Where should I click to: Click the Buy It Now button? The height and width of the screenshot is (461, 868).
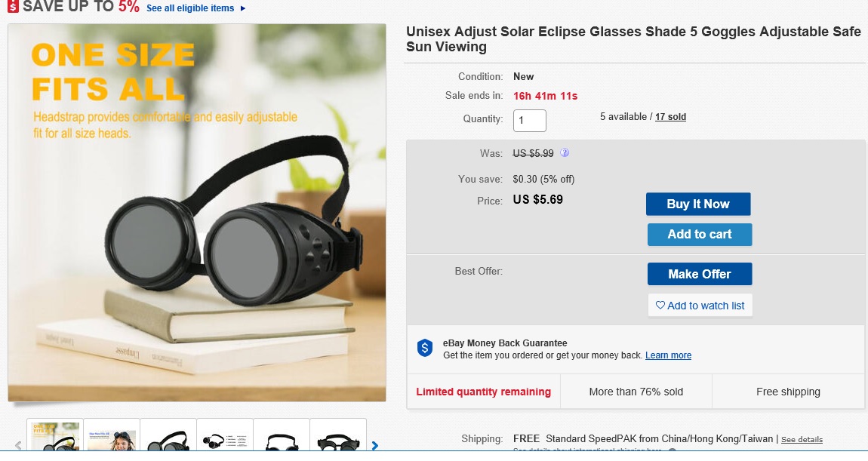pyautogui.click(x=698, y=204)
